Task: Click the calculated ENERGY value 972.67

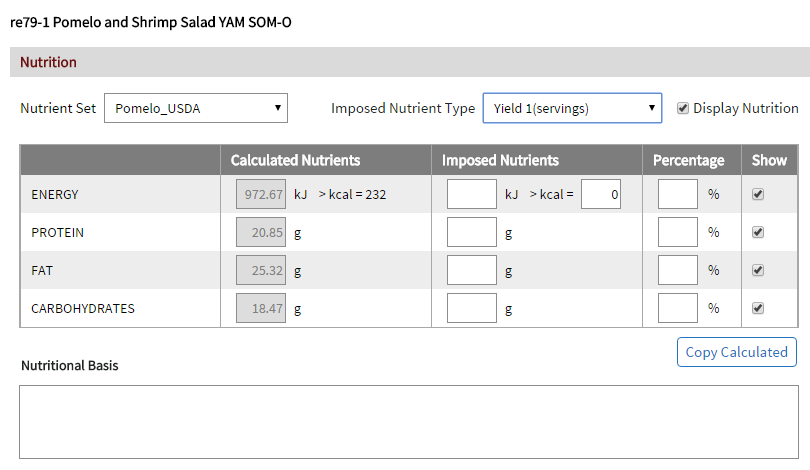Action: pos(260,195)
